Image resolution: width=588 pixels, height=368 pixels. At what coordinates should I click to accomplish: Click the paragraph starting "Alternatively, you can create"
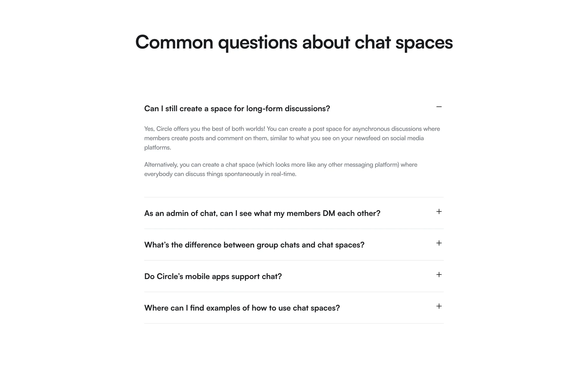[x=281, y=169]
